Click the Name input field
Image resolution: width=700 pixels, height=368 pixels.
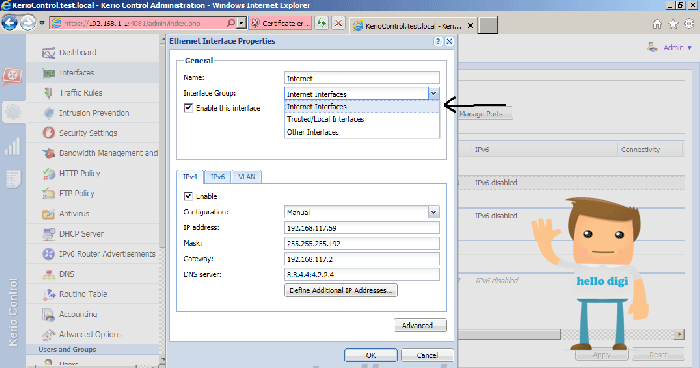(x=362, y=78)
